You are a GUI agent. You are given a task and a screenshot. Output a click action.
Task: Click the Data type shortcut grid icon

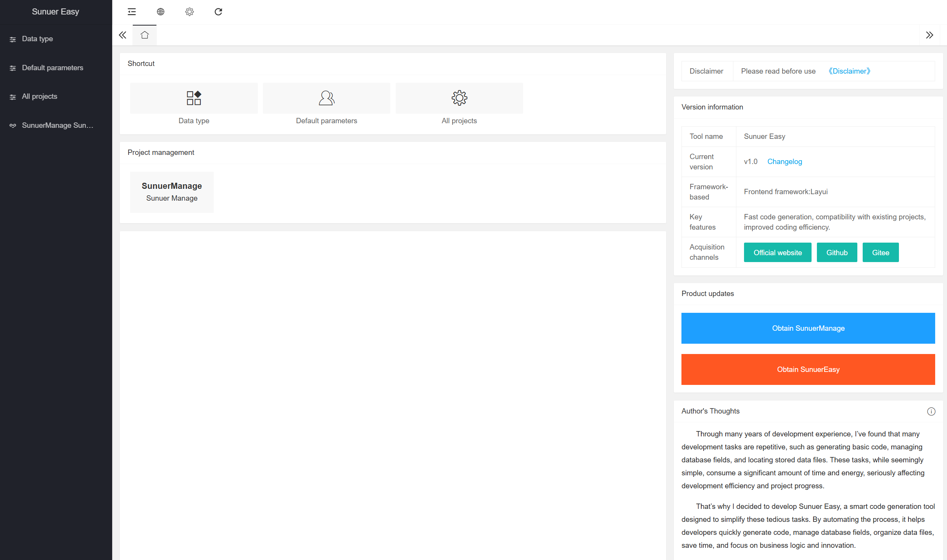pyautogui.click(x=194, y=98)
